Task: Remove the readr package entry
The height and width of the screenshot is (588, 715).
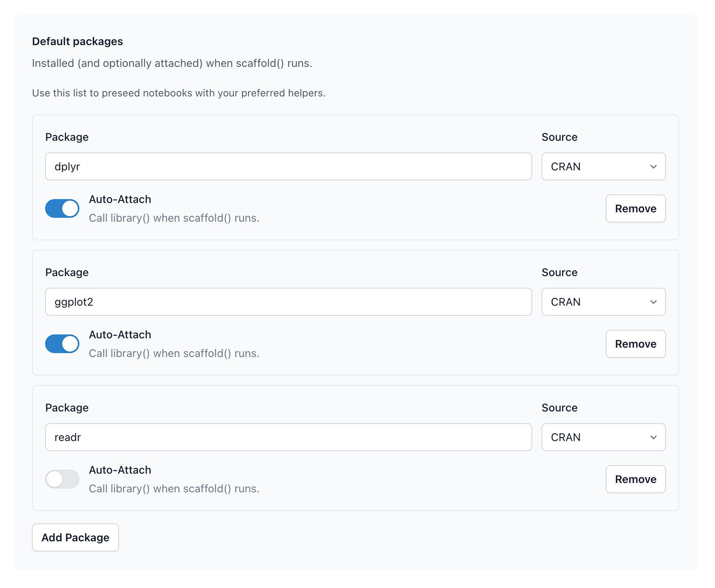Action: coord(636,479)
